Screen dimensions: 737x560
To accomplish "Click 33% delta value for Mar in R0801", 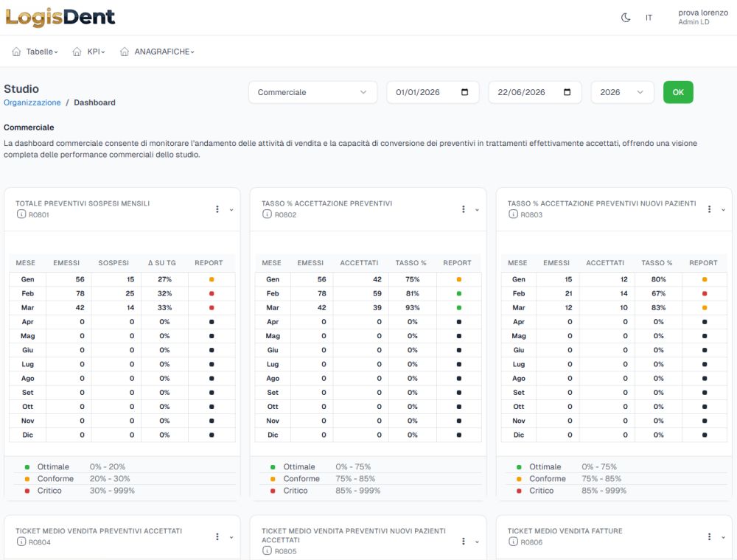I will 164,308.
